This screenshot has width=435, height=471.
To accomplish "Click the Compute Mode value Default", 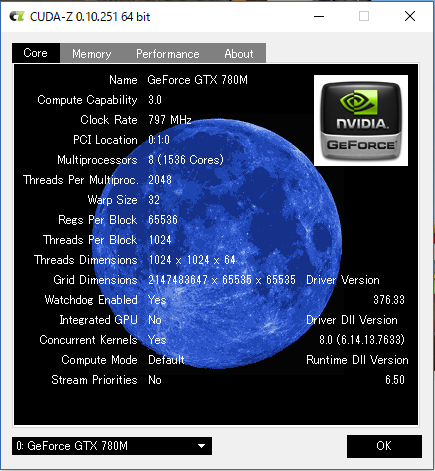I will (166, 360).
